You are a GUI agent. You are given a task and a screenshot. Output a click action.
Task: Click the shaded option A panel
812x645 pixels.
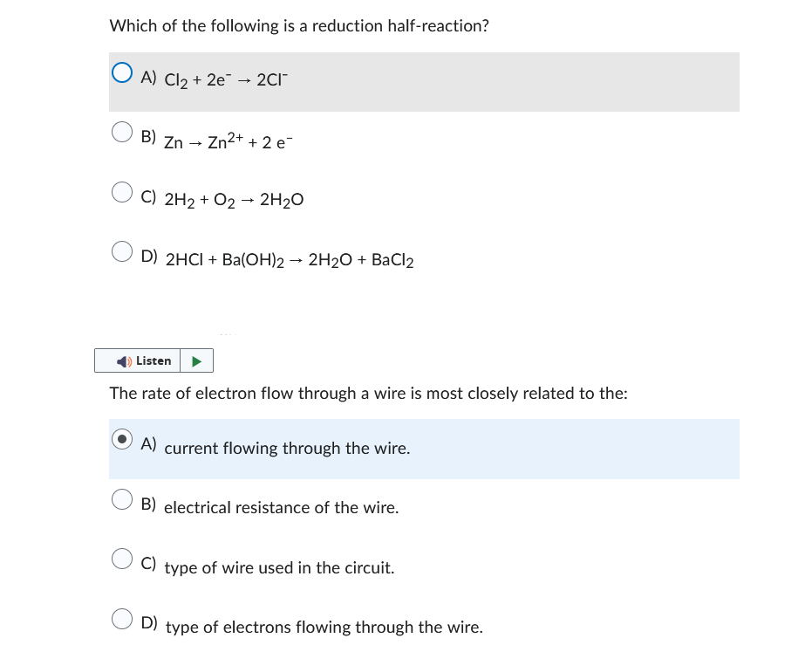pos(425,81)
